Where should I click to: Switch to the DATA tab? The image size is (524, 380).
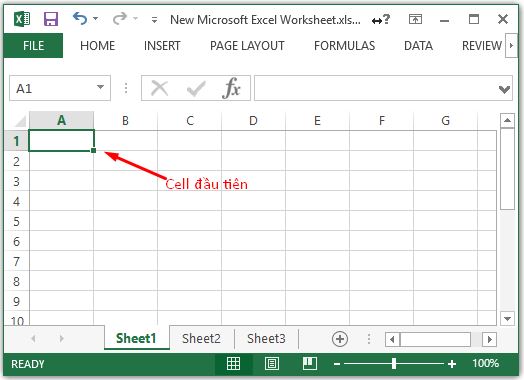coord(418,46)
